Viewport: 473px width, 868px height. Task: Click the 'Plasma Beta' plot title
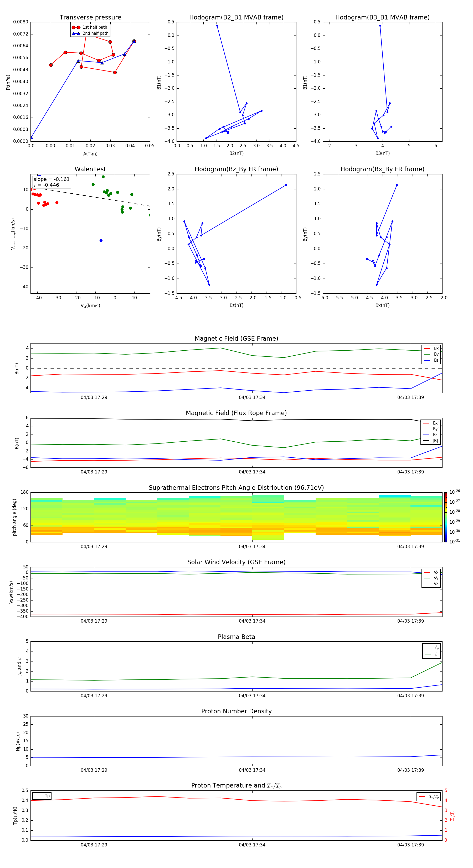tap(236, 637)
